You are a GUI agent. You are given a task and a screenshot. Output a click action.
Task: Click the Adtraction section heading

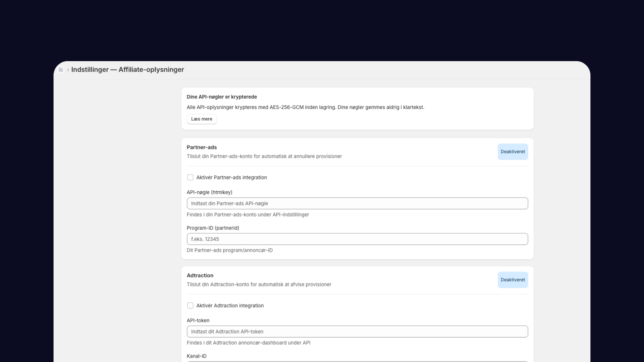click(200, 276)
